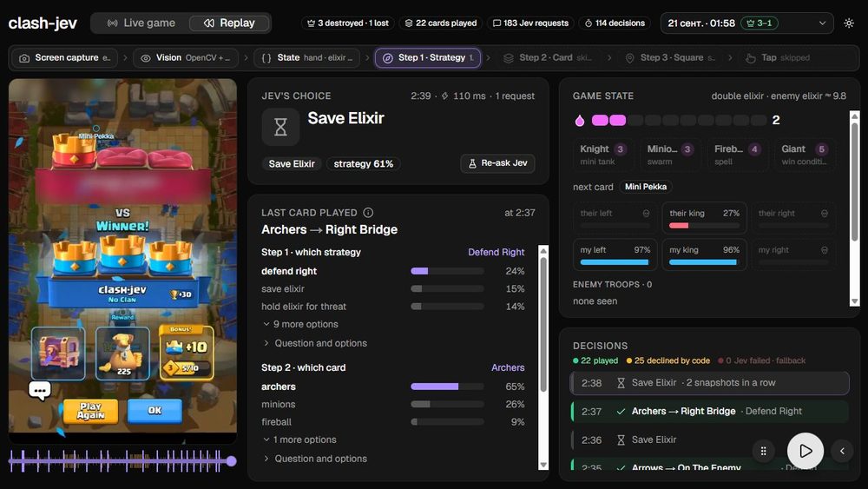Click the hourglass icon next to Save Elixir title
The width and height of the screenshot is (868, 489).
[280, 127]
